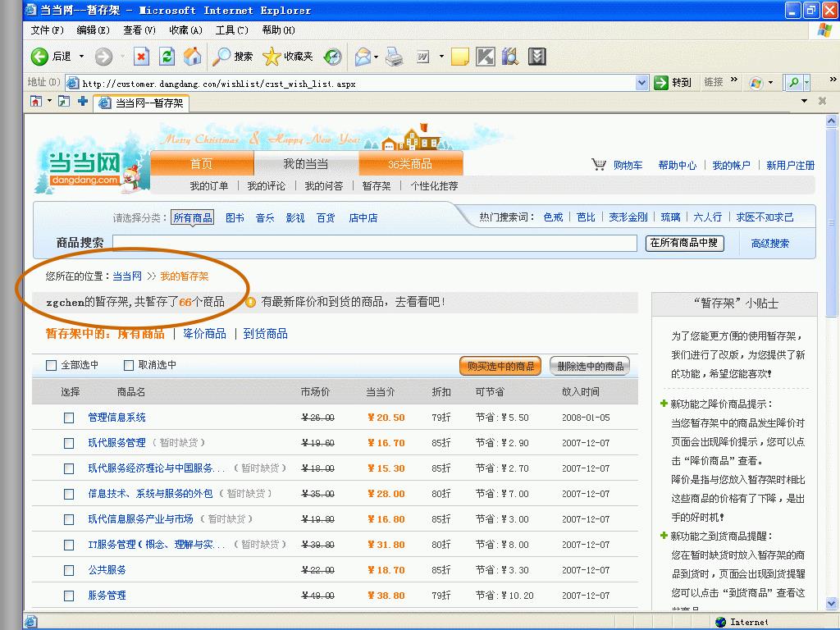Expand the address bar URL dropdown
The height and width of the screenshot is (630, 840).
click(641, 83)
